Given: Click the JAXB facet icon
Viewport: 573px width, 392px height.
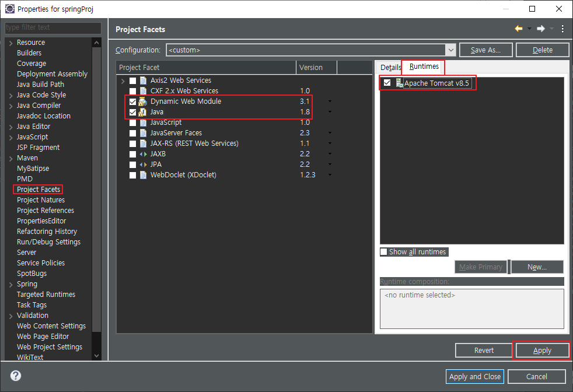Looking at the screenshot, I should (144, 154).
